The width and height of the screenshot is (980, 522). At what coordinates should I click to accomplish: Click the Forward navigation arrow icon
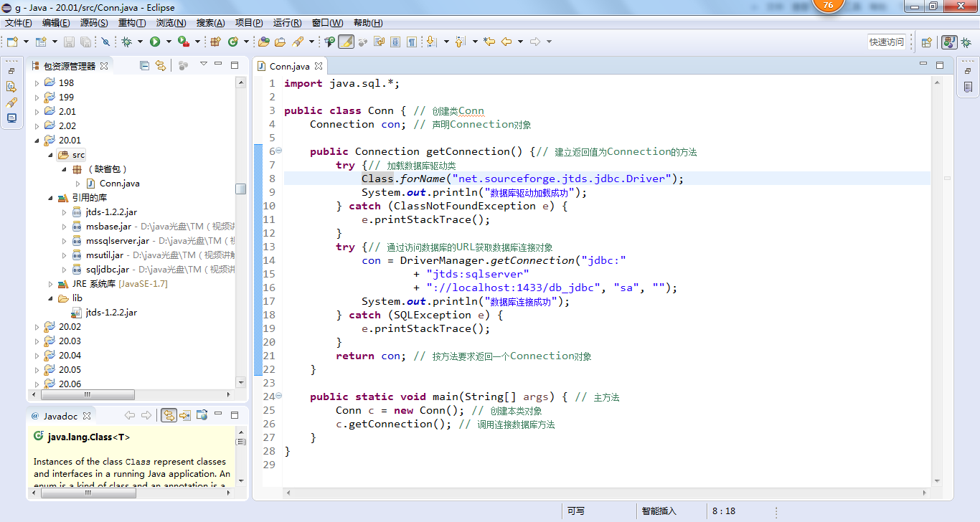[x=534, y=42]
